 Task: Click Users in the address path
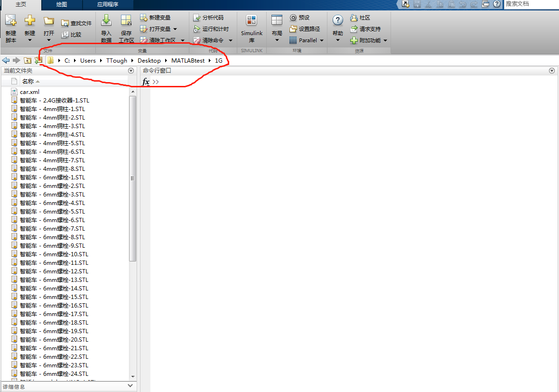[88, 61]
